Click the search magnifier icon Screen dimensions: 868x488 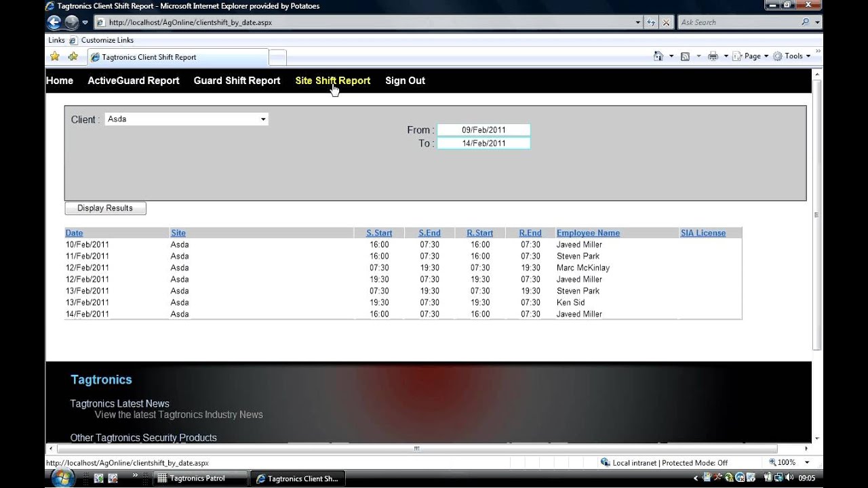(x=805, y=22)
